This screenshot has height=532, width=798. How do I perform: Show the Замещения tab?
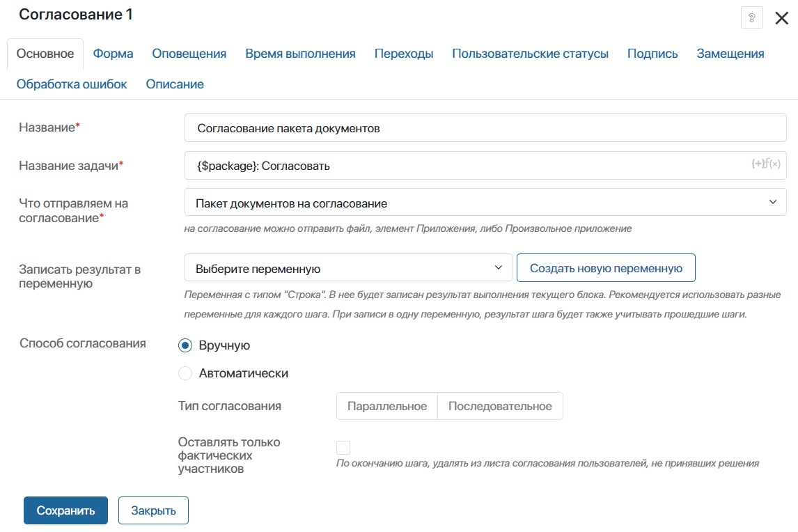(730, 54)
